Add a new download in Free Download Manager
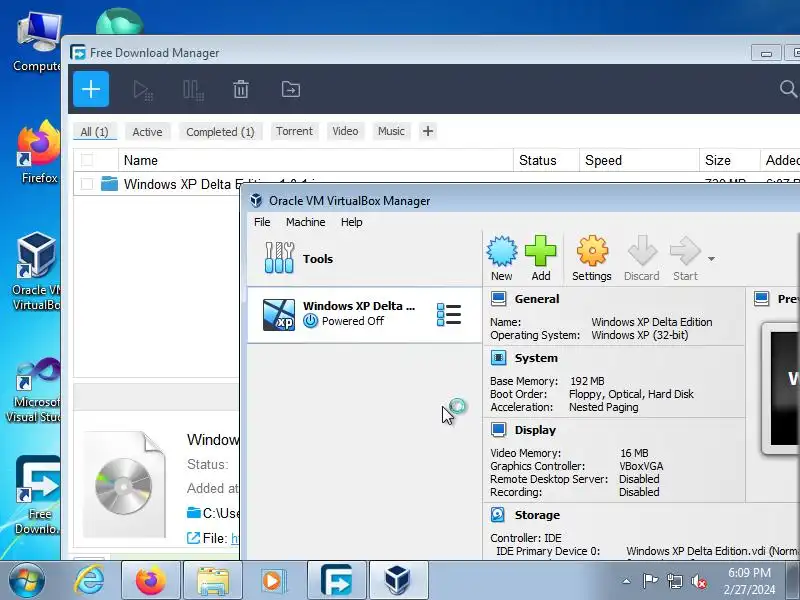The width and height of the screenshot is (800, 600). click(91, 89)
